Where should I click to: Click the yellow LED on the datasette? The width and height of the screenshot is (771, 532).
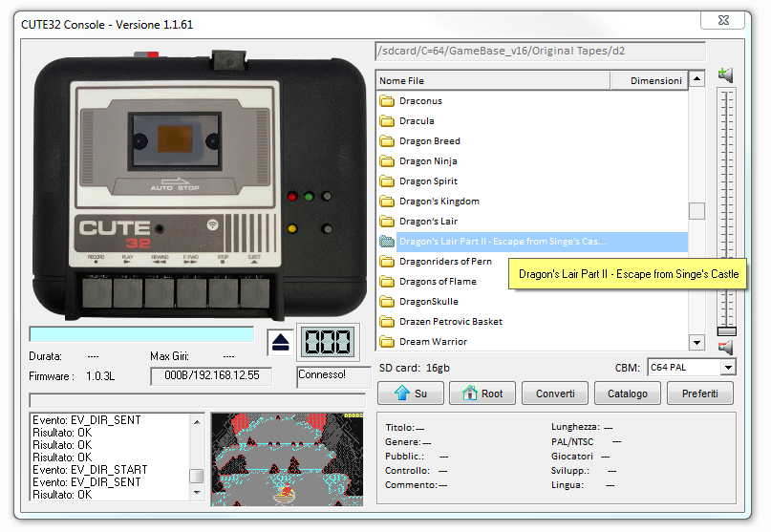point(292,228)
